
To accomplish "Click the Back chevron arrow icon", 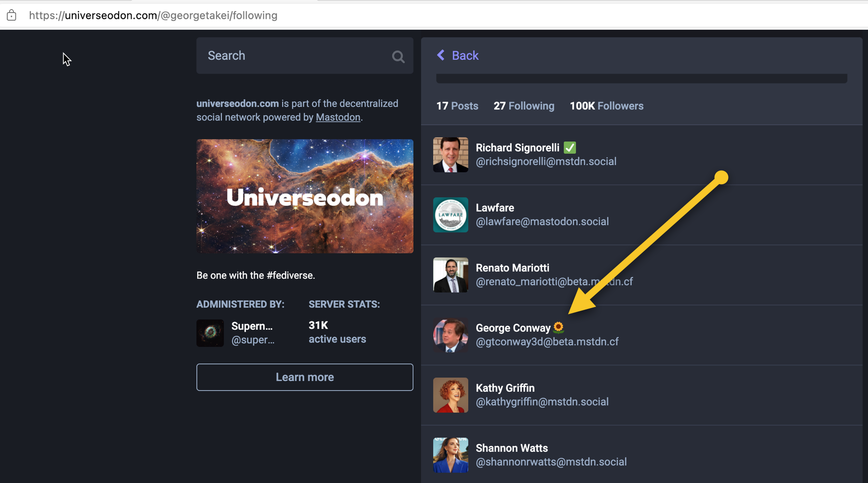I will pyautogui.click(x=441, y=55).
